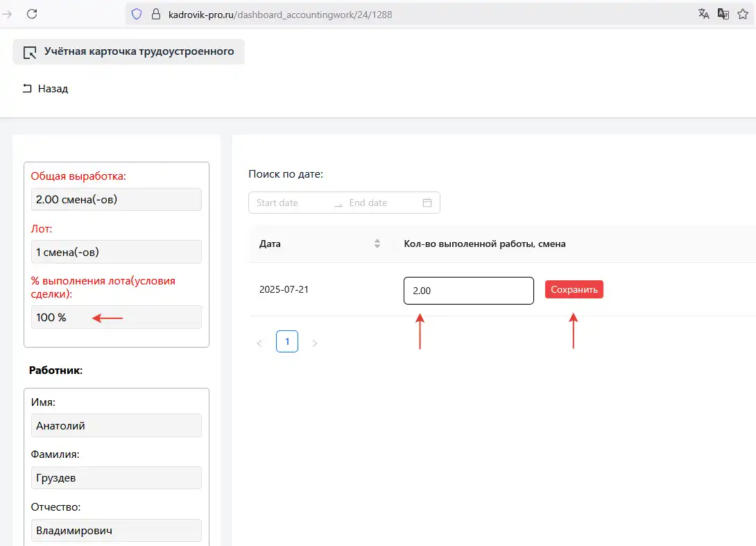Click the Фамилия field containing Груздев
Screen dimensions: 756x546
coord(116,478)
